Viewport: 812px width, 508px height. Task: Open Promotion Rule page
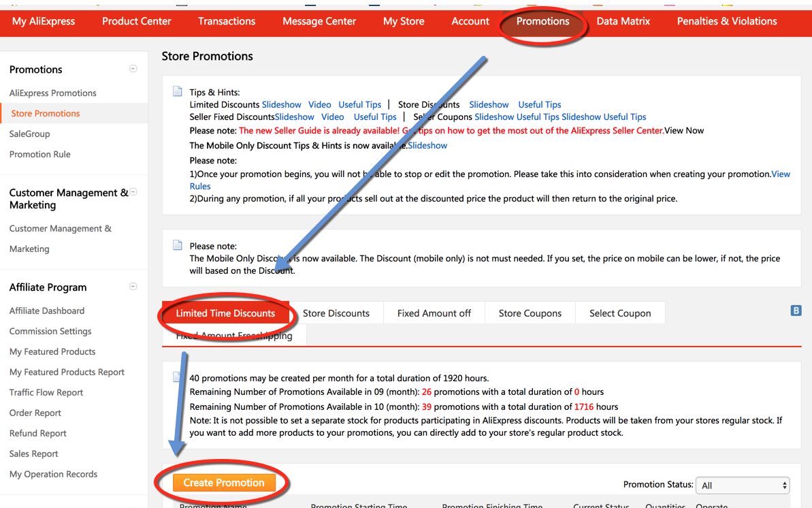click(40, 155)
